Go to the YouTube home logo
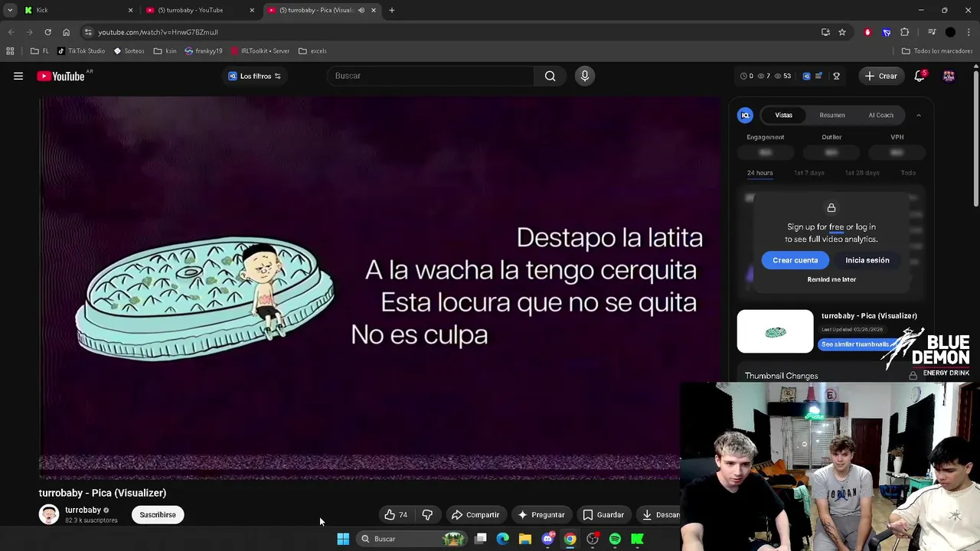The image size is (980, 551). tap(60, 76)
